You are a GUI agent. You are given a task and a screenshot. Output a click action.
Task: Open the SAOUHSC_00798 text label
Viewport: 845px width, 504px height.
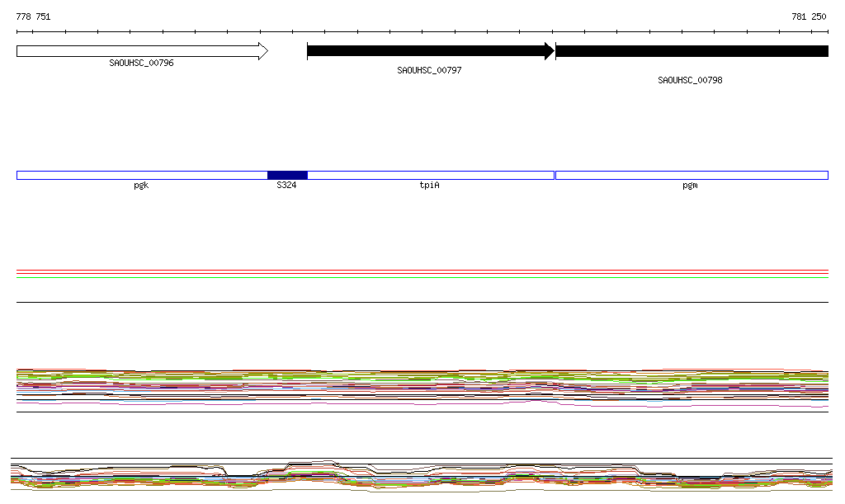click(690, 80)
